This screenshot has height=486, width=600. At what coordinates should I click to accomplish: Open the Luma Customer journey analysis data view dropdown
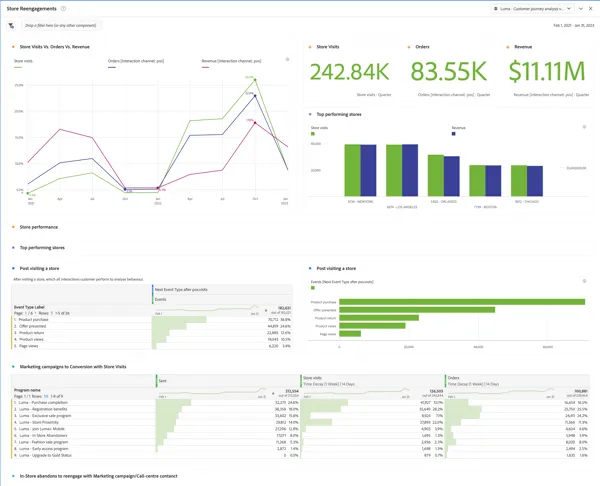[533, 8]
